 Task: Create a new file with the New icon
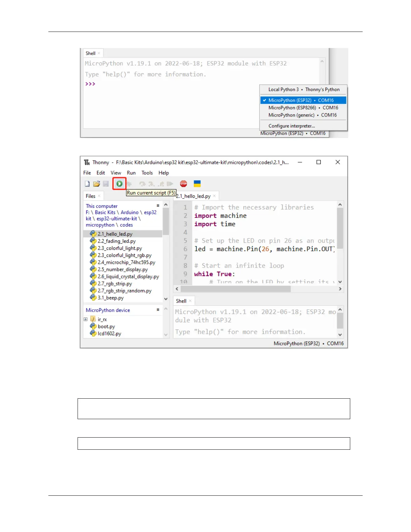click(x=87, y=184)
